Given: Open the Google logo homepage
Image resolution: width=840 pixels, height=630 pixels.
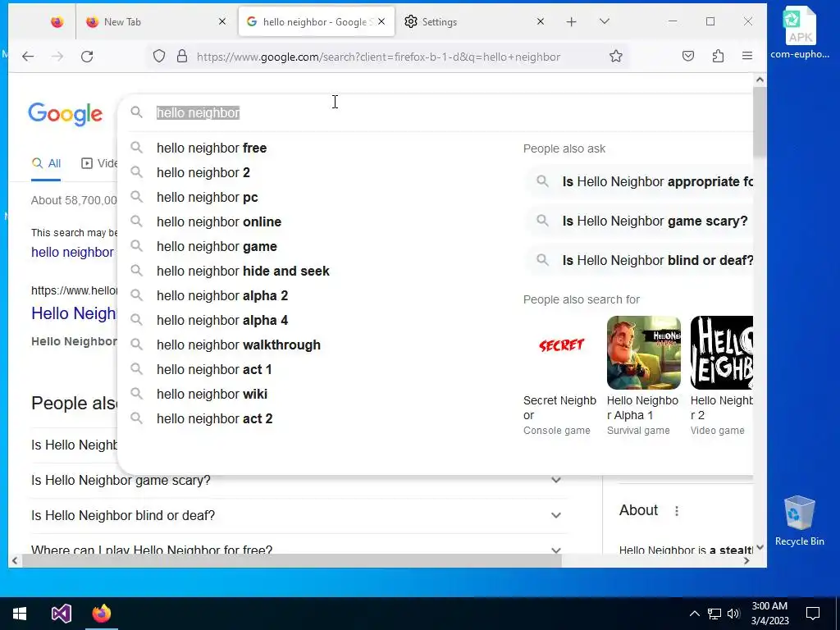Looking at the screenshot, I should (66, 114).
